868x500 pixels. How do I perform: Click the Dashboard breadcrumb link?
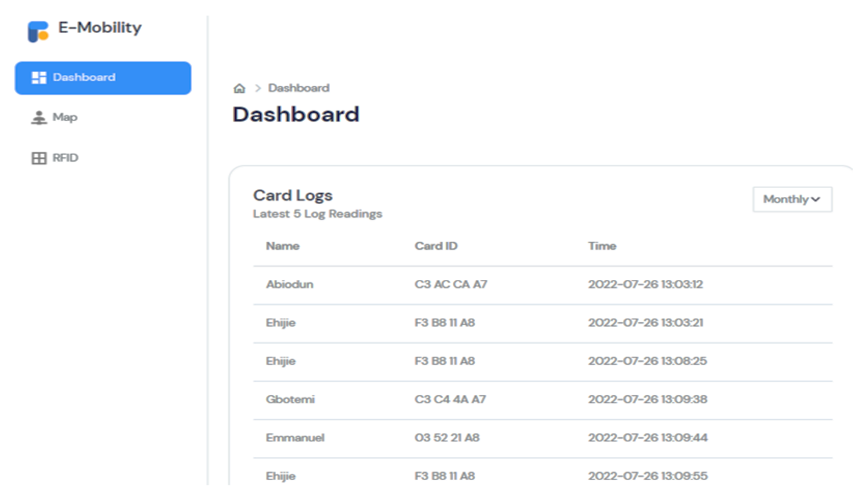click(299, 88)
